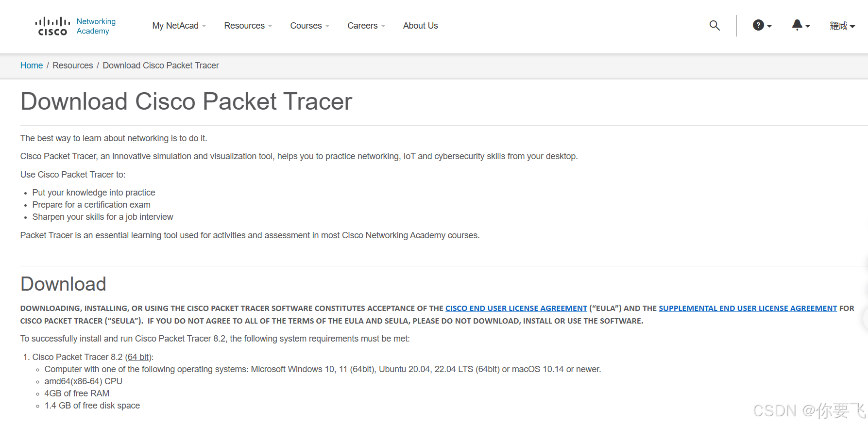Image resolution: width=868 pixels, height=425 pixels.
Task: Click "Sharpen your skills for a job interview"
Action: tap(102, 217)
